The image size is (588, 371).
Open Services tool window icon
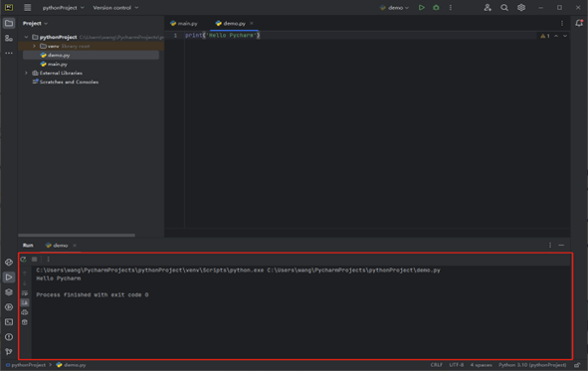(x=9, y=307)
